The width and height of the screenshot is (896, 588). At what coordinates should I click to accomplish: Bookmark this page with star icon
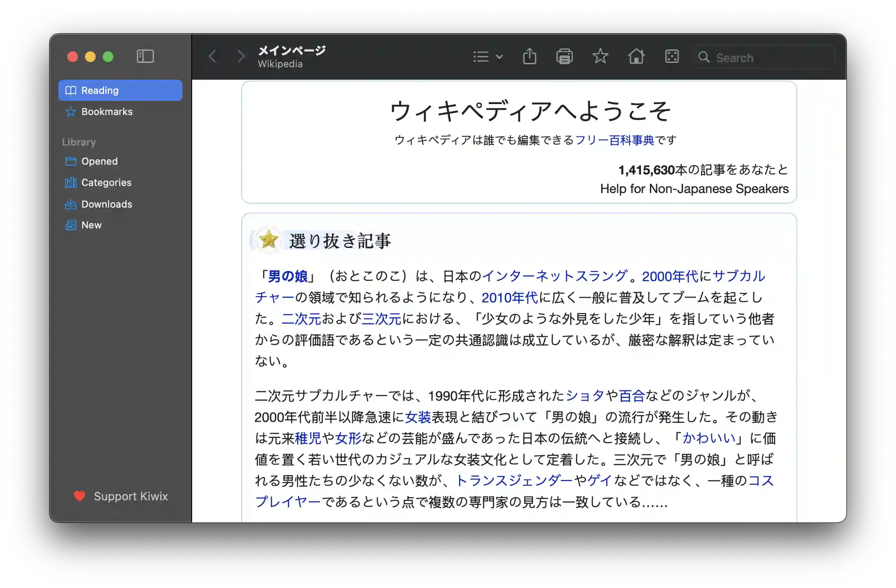tap(600, 56)
